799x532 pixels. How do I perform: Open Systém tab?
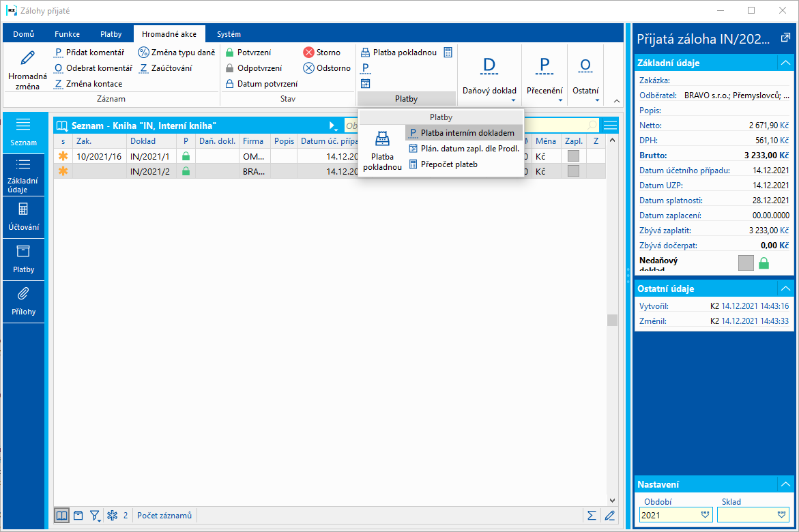click(229, 34)
